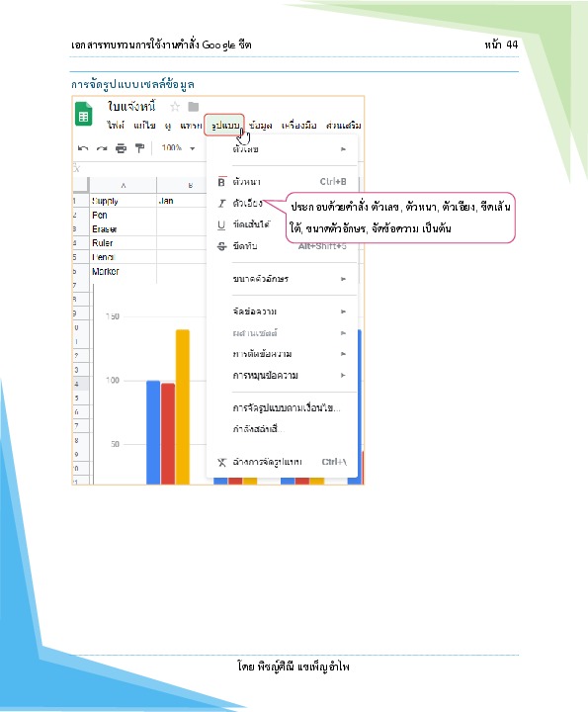Viewport: 588px width, 712px height.
Task: Toggle italic ตัวเอียง in the format menu
Action: tap(247, 204)
